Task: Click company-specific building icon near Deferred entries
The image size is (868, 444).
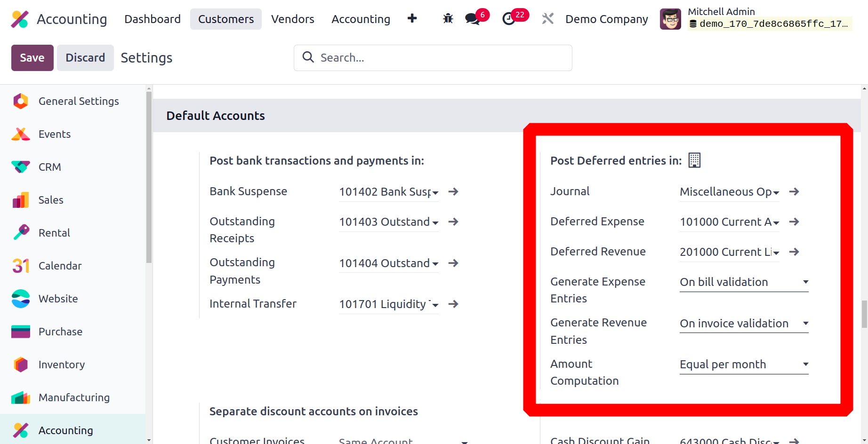Action: click(x=694, y=160)
